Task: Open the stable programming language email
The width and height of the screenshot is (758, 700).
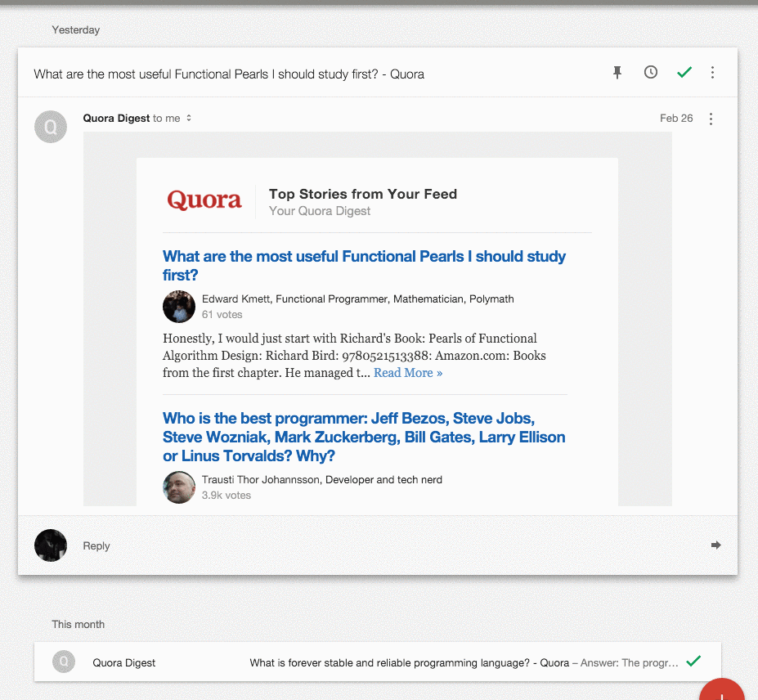Action: pyautogui.click(x=378, y=662)
